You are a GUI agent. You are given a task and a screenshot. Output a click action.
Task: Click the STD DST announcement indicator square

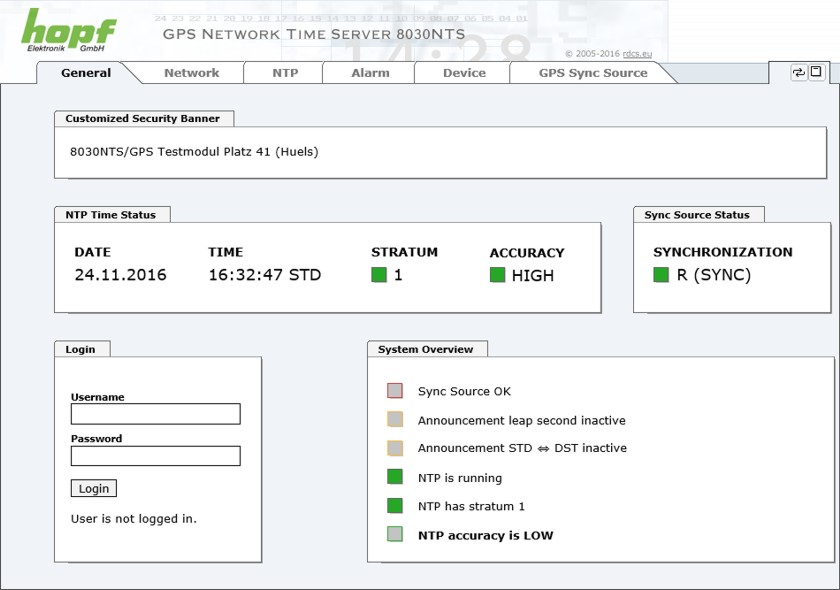click(395, 448)
